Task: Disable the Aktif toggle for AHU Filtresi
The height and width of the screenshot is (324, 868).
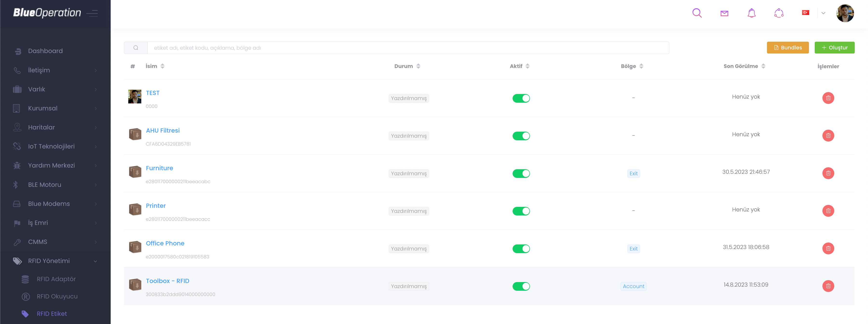Action: (521, 136)
